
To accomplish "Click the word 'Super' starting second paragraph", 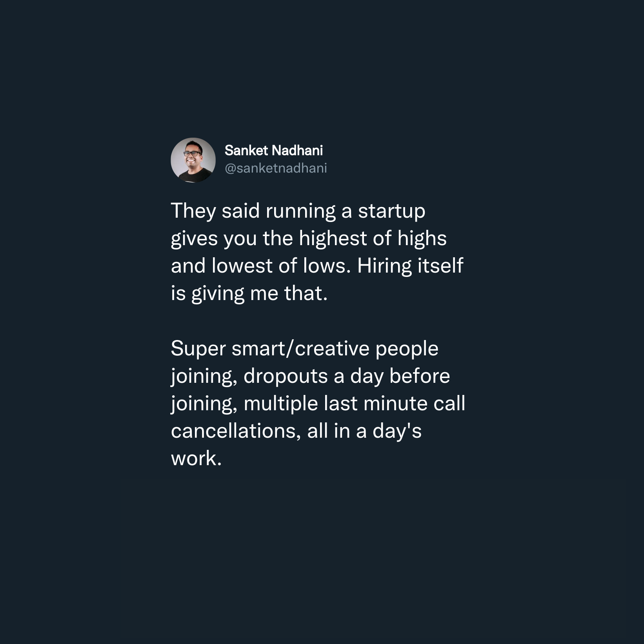I will click(x=198, y=349).
